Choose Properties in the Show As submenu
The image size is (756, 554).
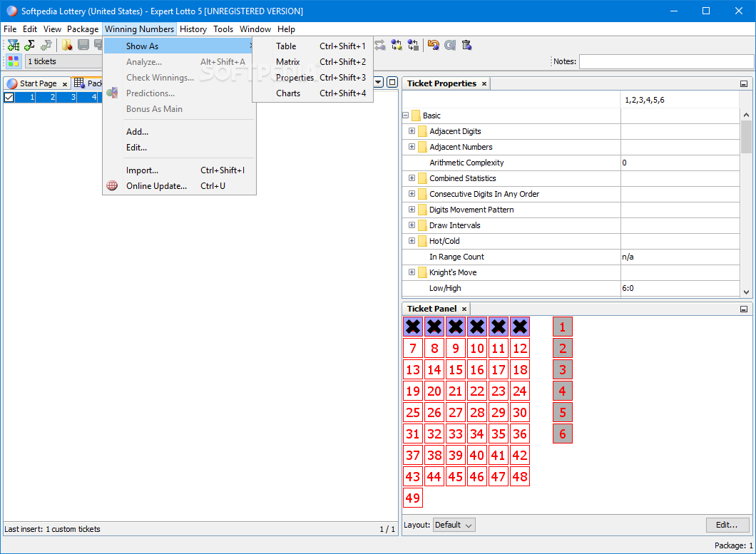tap(313, 78)
